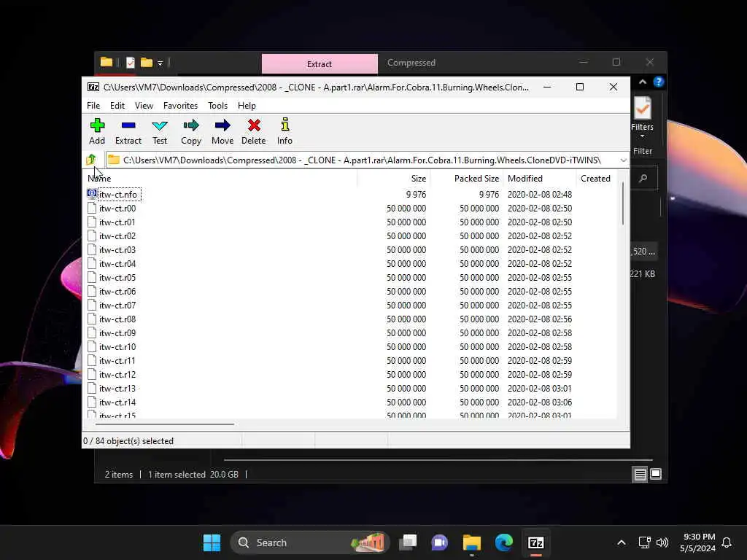Screen dimensions: 747x560
Task: Open the Tools menu
Action: [217, 105]
